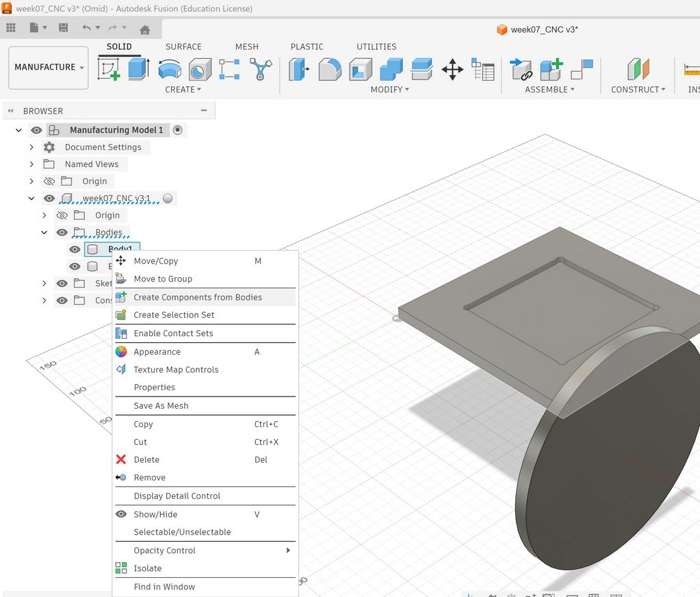Select week07_CNC v3:1 in the browser
Image resolution: width=700 pixels, height=597 pixels.
click(118, 197)
